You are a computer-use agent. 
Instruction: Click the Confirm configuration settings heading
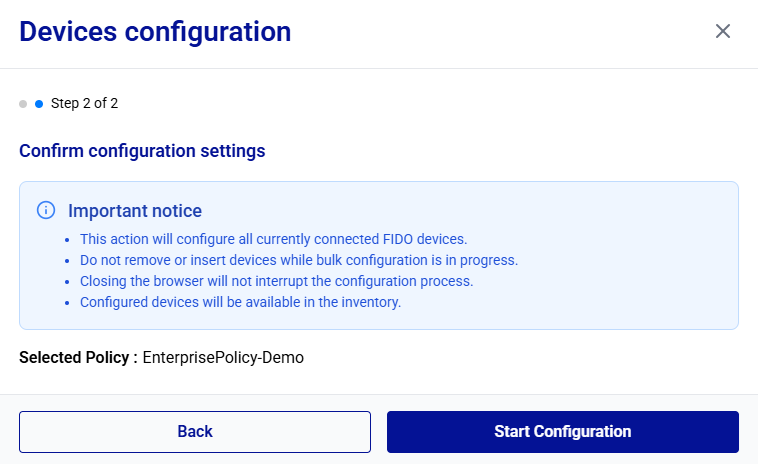tap(142, 152)
